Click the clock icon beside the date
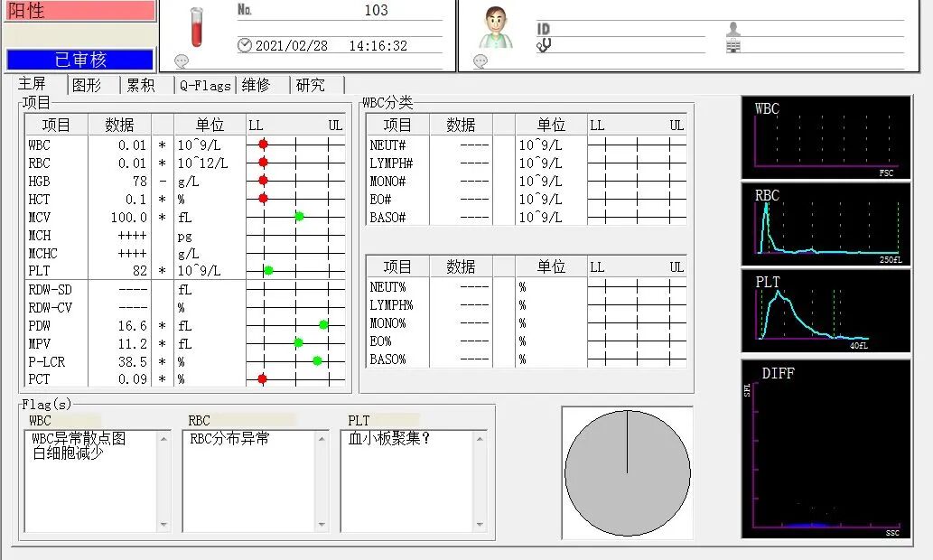933x560 pixels. pyautogui.click(x=245, y=45)
